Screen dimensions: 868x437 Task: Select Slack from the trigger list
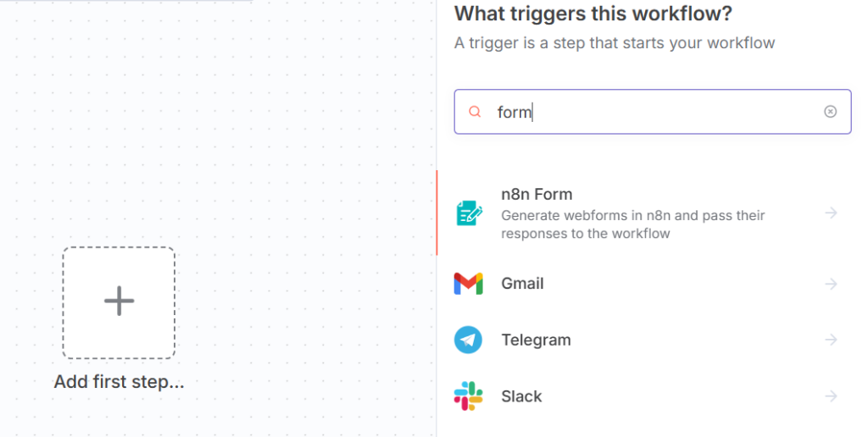521,396
